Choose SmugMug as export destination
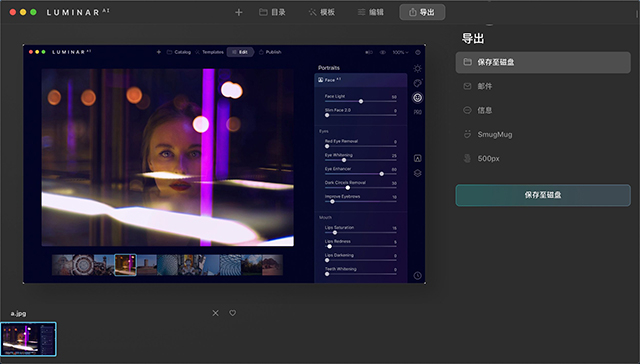Screen dimensions: 640x364 pyautogui.click(x=543, y=134)
